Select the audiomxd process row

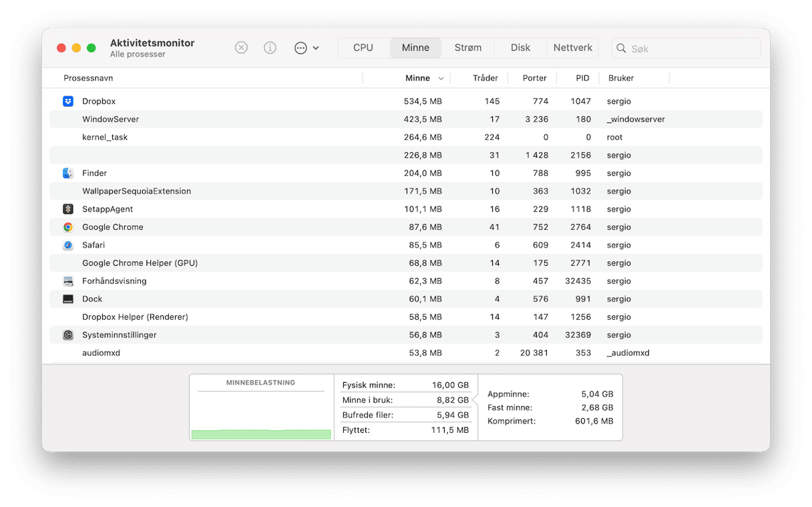tap(406, 353)
